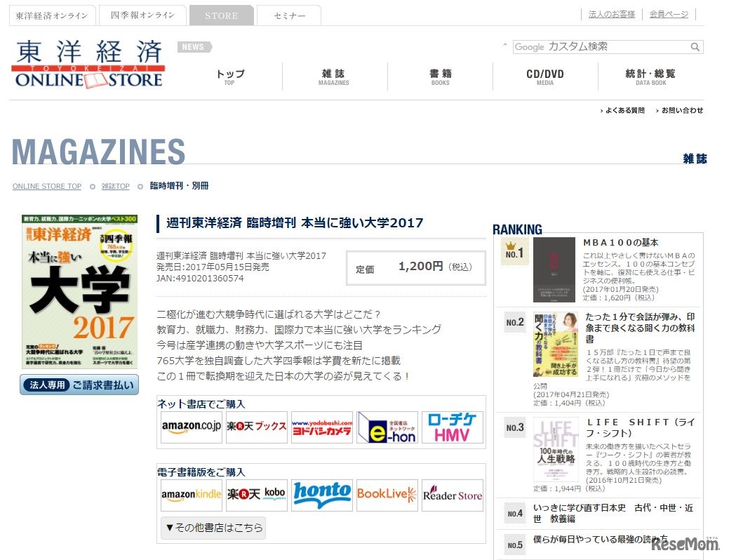The height and width of the screenshot is (560, 729).
Task: Open the Amazon.co.jp store icon
Action: point(191,427)
